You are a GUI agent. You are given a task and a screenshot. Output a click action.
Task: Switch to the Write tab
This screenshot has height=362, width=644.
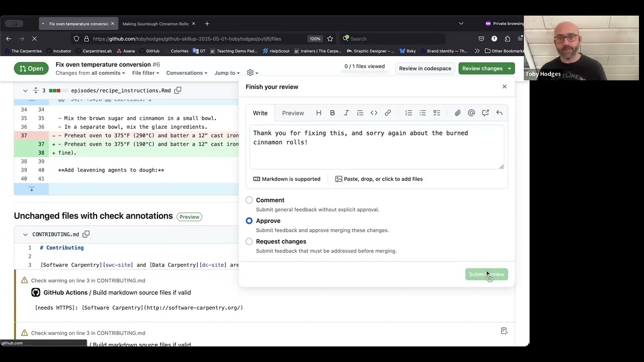pos(260,113)
